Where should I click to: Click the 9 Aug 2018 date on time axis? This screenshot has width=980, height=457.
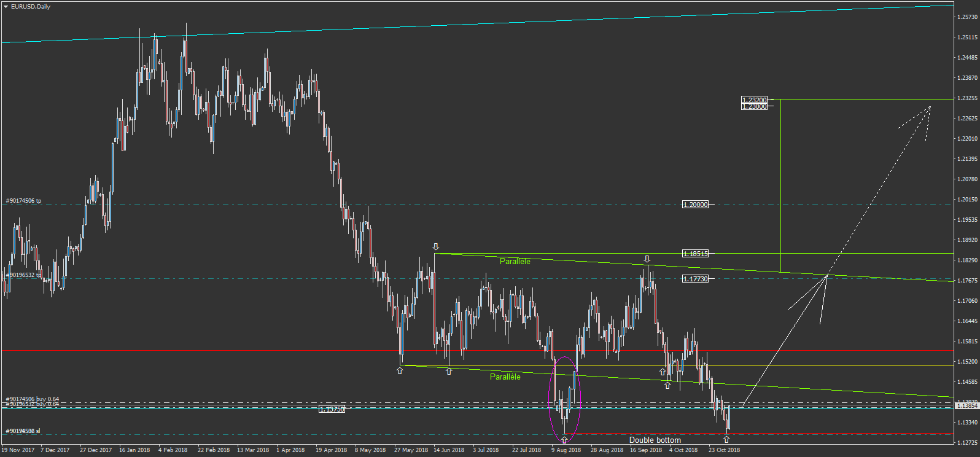[566, 450]
